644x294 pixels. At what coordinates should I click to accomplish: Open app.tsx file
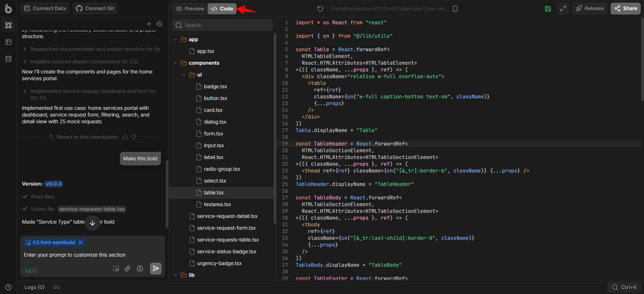click(221, 51)
